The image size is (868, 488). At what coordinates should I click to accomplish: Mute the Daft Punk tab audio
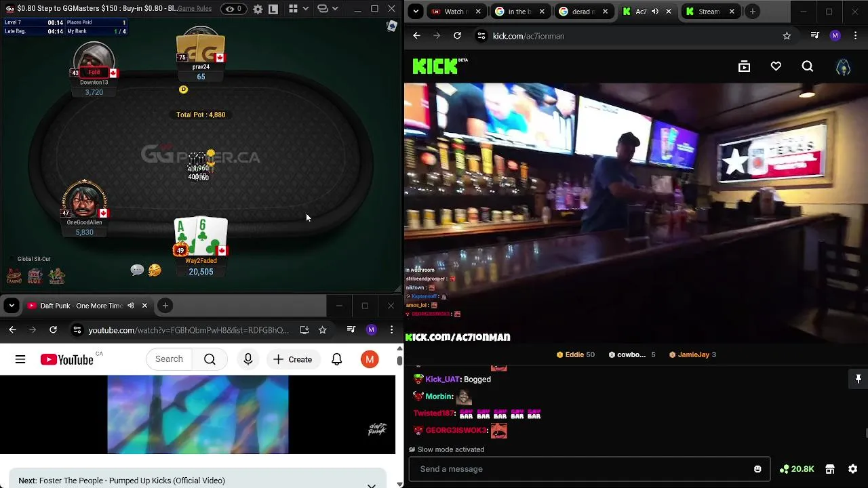coord(131,306)
